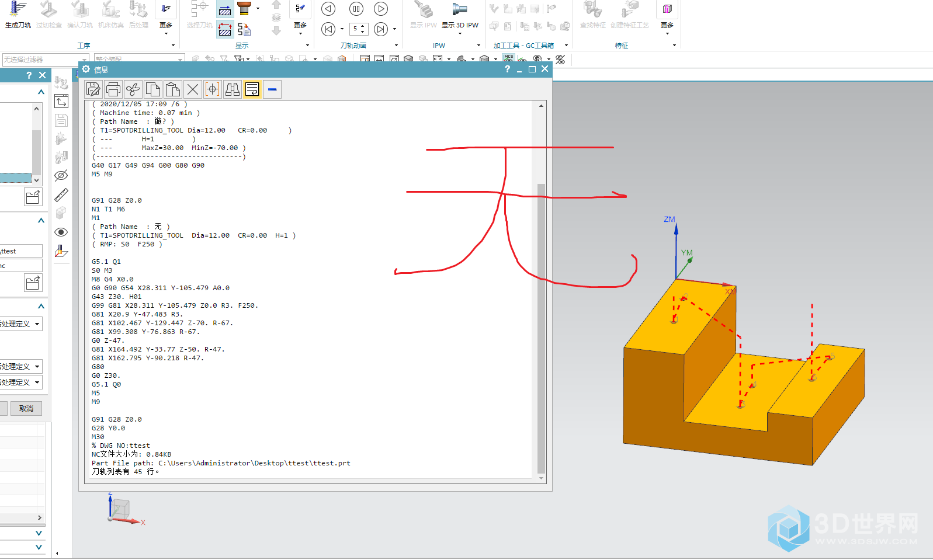This screenshot has width=933, height=560.
Task: Toggle the MCS display icon
Action: (508, 59)
